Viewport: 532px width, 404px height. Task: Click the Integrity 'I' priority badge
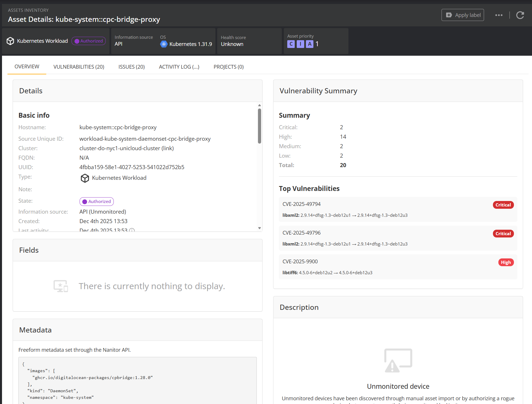[x=300, y=44]
